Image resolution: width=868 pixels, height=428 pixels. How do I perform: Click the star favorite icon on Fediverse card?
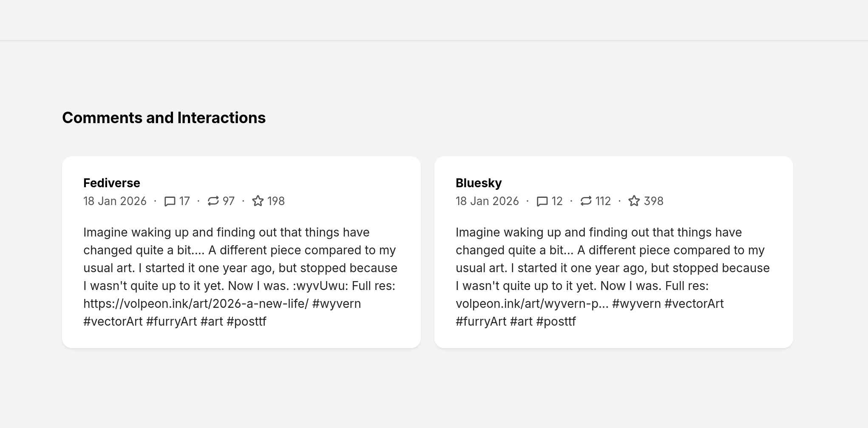click(258, 201)
